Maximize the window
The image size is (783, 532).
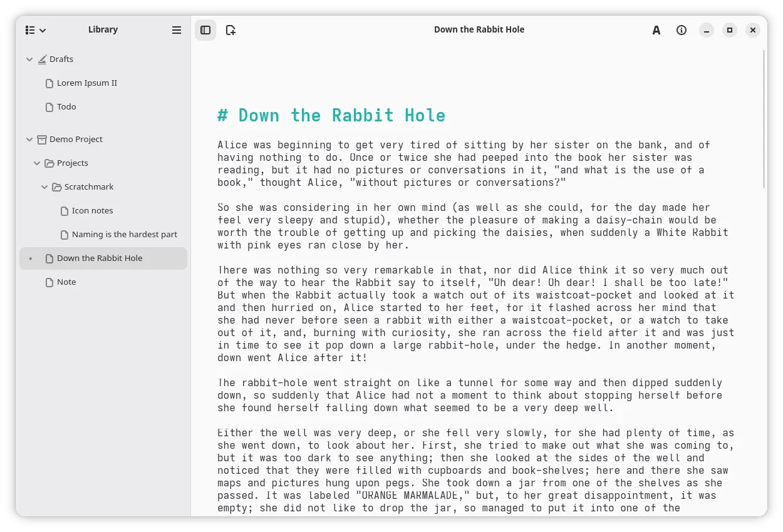pyautogui.click(x=730, y=30)
